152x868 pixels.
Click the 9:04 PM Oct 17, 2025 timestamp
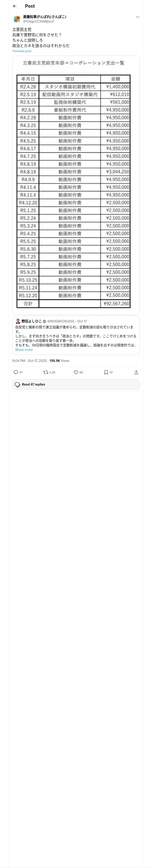[x=30, y=361]
